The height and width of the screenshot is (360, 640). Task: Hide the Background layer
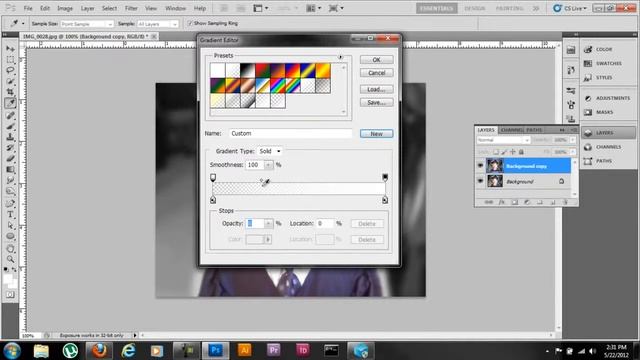tap(480, 181)
